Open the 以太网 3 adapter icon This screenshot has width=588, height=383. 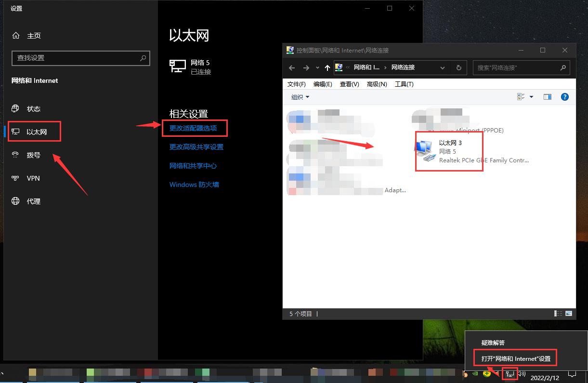(x=424, y=151)
